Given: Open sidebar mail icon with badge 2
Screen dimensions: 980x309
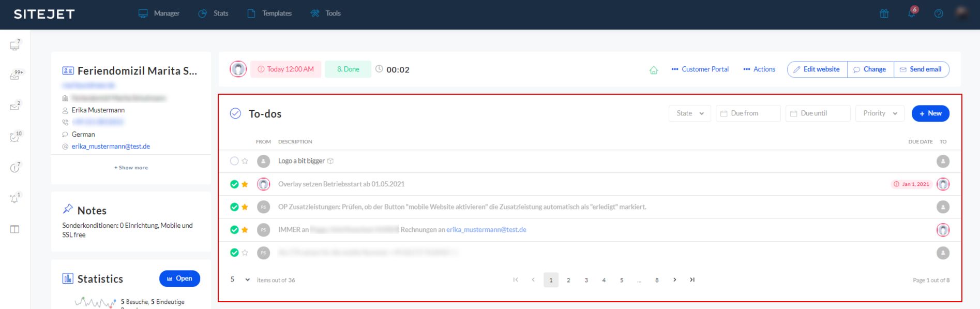Looking at the screenshot, I should 14,107.
